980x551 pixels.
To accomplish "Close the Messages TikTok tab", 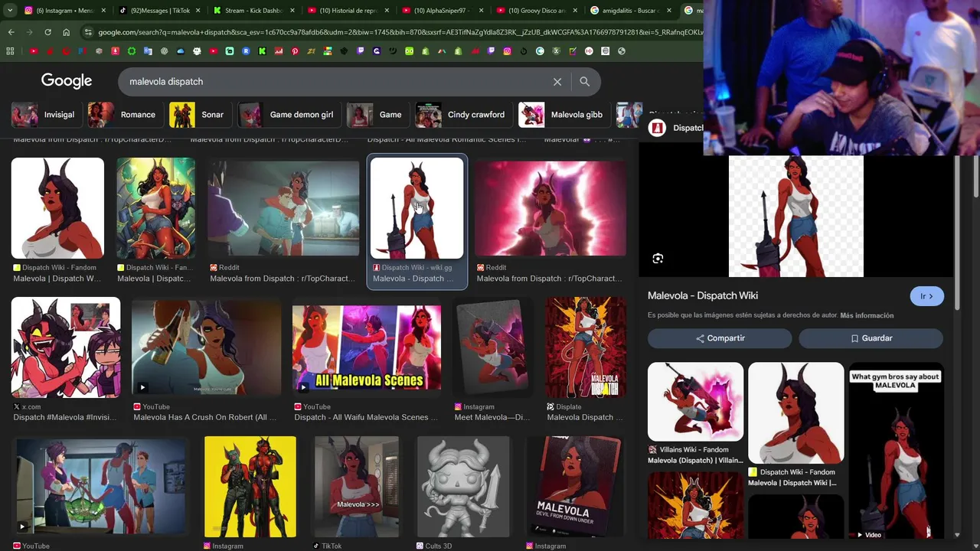I will click(198, 11).
